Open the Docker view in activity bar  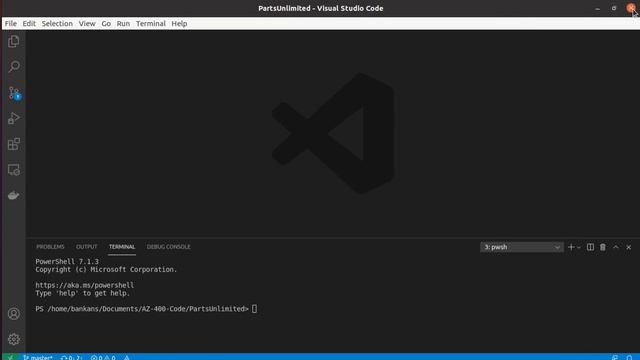pyautogui.click(x=13, y=196)
